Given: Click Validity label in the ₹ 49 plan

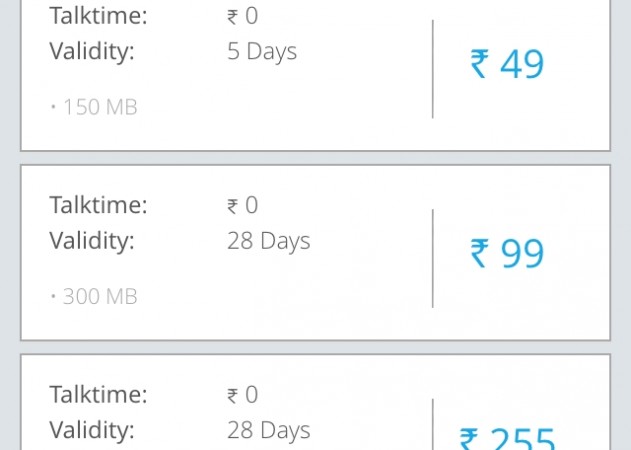Looking at the screenshot, I should tap(91, 51).
